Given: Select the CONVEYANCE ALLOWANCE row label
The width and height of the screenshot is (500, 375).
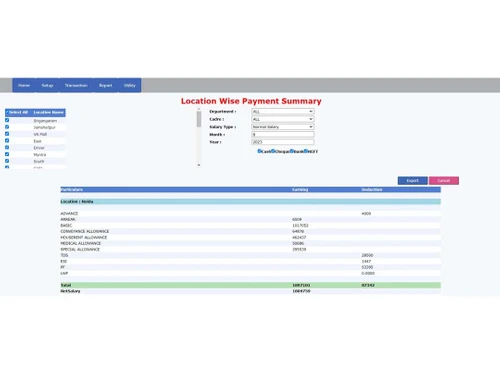Looking at the screenshot, I should (85, 231).
